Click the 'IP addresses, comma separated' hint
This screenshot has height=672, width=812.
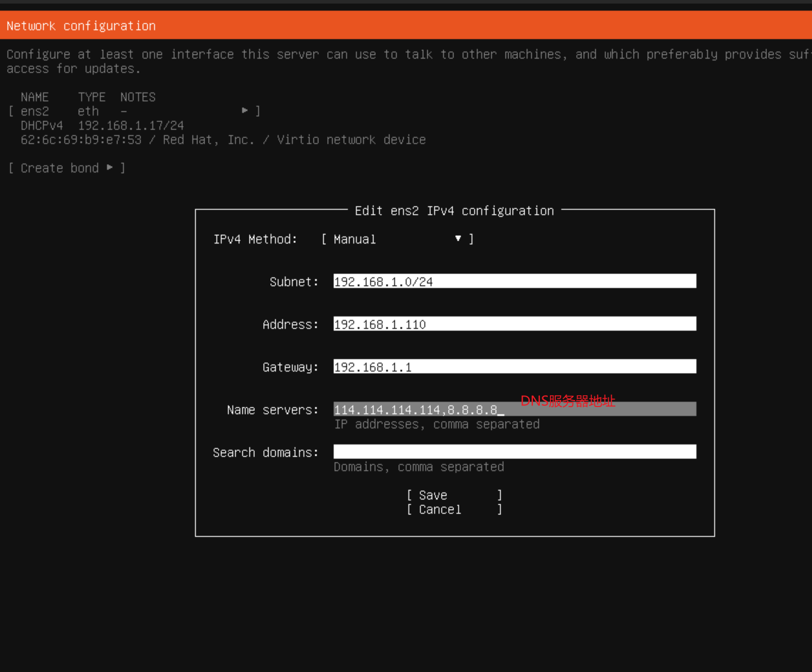pos(437,424)
